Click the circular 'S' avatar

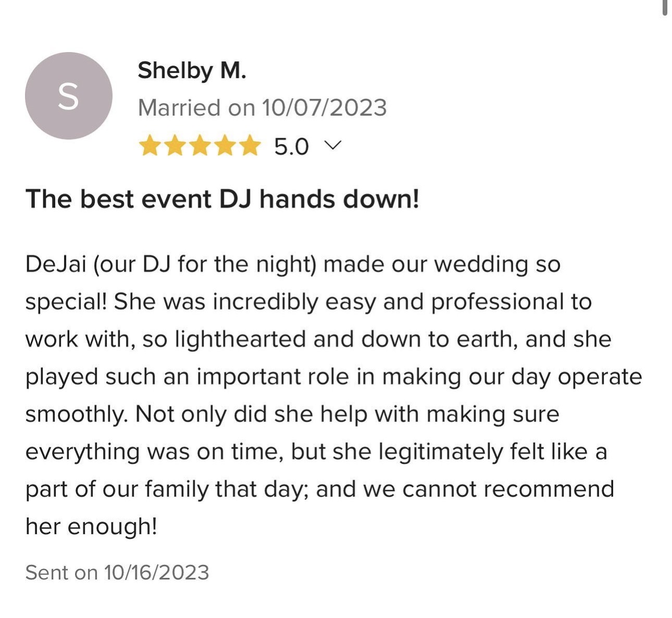tap(68, 96)
